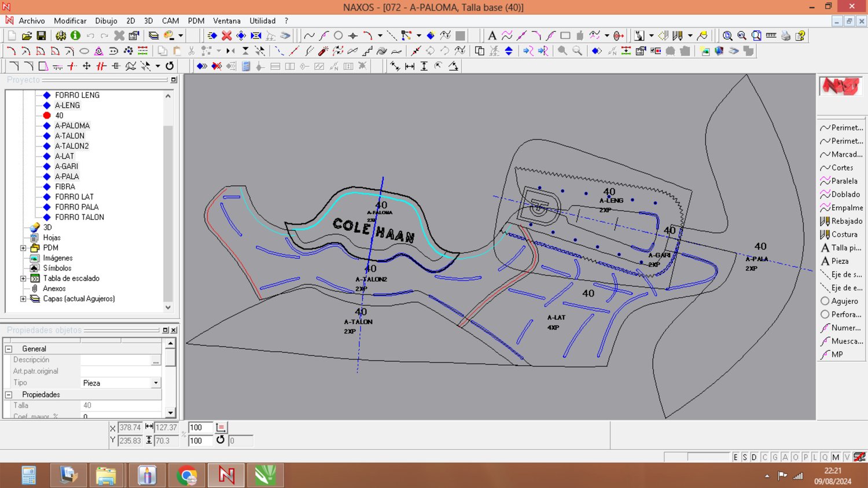Open Chrome from the Windows taskbar
The height and width of the screenshot is (488, 868).
[x=187, y=476]
